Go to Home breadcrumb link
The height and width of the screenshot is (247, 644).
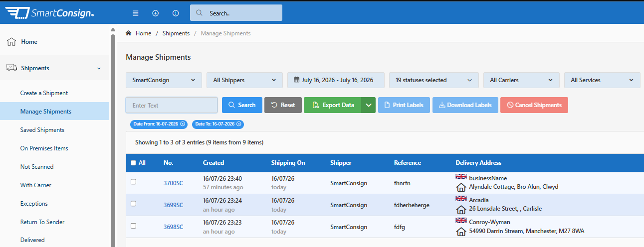click(x=143, y=33)
